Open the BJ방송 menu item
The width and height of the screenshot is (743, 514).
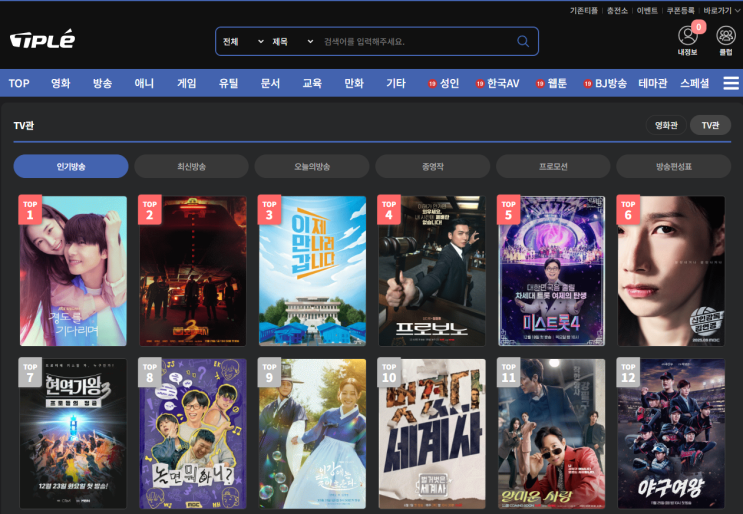(606, 83)
